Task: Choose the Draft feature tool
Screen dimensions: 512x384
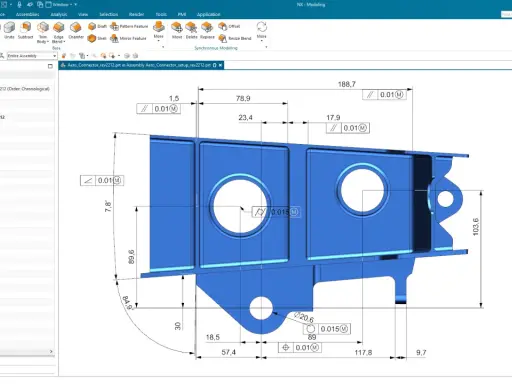Action: [x=97, y=26]
